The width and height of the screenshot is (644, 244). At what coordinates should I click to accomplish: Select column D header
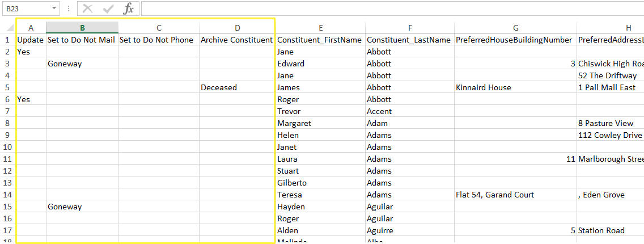click(x=237, y=28)
